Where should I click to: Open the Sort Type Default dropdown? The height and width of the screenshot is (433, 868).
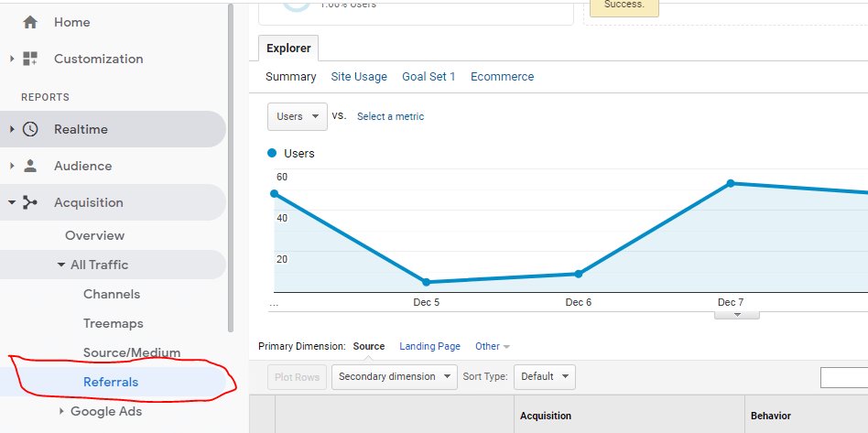tap(544, 376)
